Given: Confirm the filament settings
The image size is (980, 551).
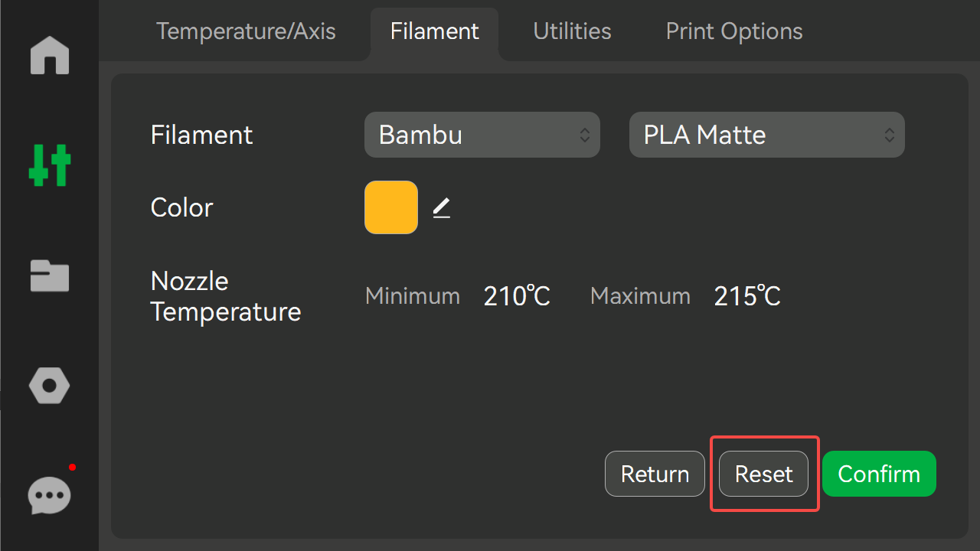Looking at the screenshot, I should click(x=879, y=474).
